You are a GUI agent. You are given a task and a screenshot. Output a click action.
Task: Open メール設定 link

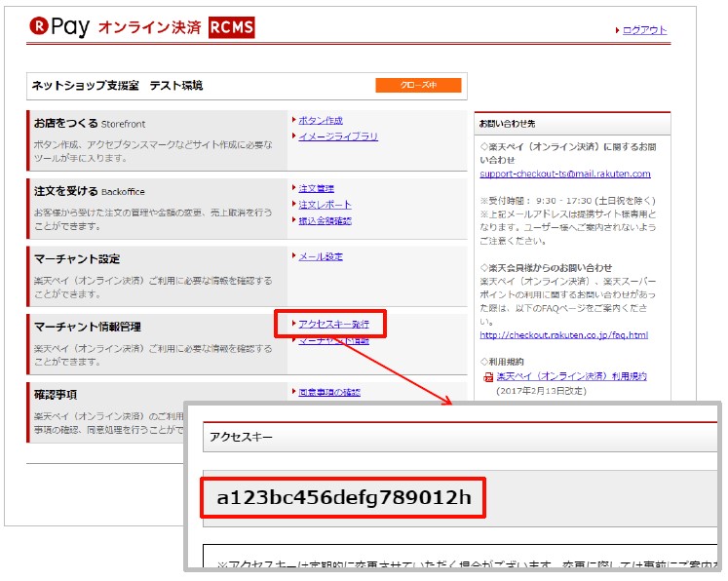point(321,256)
